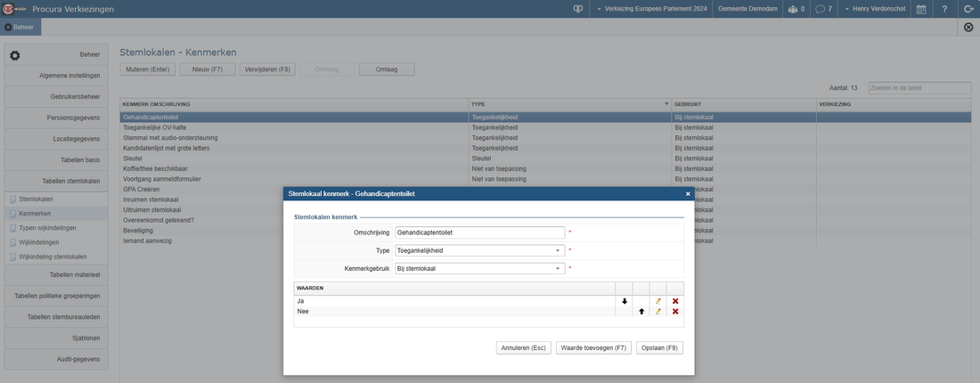Expand the Verkiezing Europees Parlement 2024 selector
The image size is (980, 383).
[653, 9]
